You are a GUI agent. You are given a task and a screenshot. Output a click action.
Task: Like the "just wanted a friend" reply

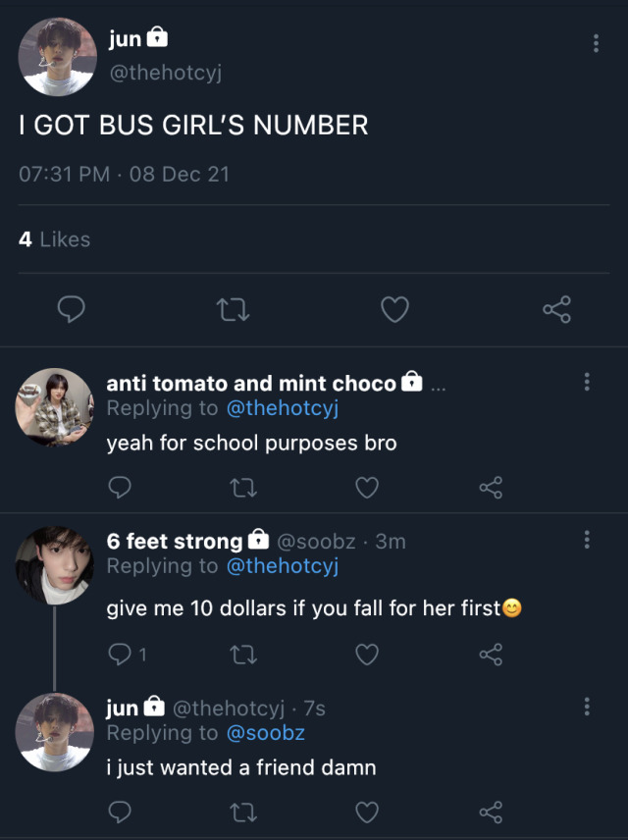[367, 813]
